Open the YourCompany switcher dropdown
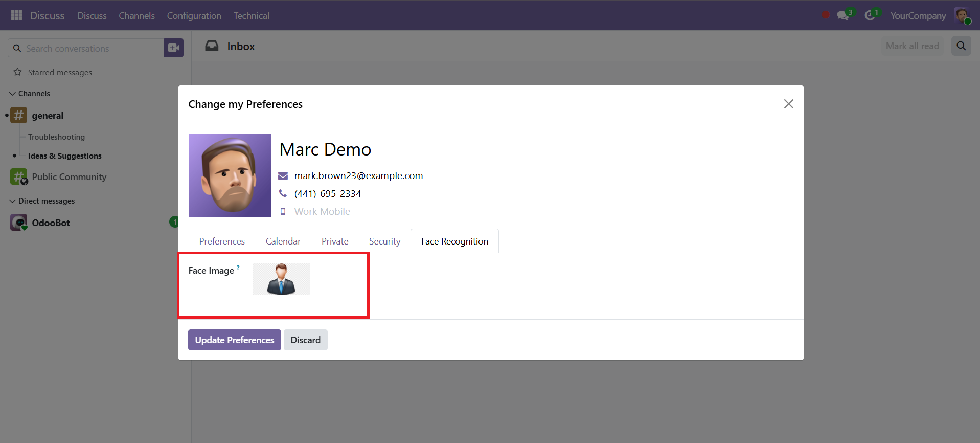Image resolution: width=980 pixels, height=443 pixels. (x=918, y=16)
